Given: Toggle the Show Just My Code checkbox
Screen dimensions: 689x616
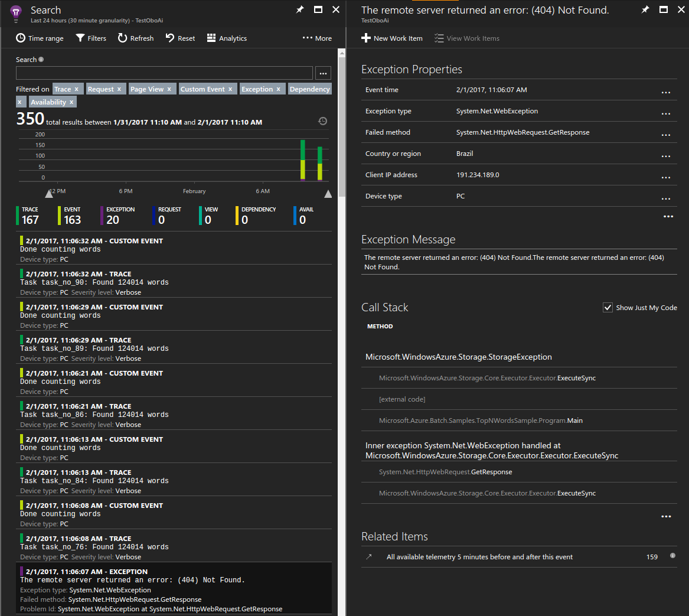Looking at the screenshot, I should 608,307.
